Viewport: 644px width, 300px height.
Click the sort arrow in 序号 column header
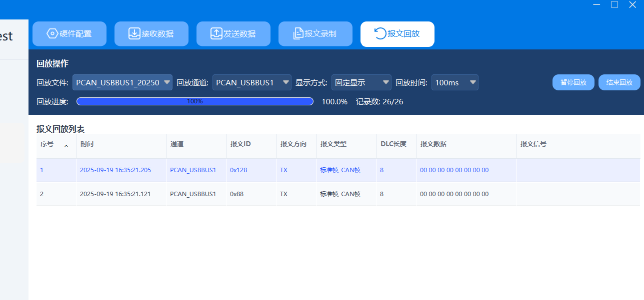click(x=66, y=146)
